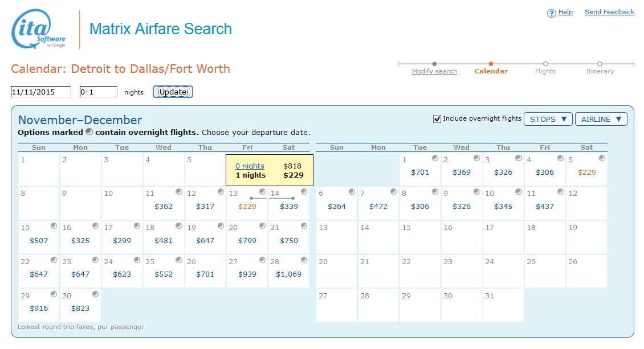The image size is (644, 349).
Task: Open the Send Feedback link
Action: coord(609,12)
